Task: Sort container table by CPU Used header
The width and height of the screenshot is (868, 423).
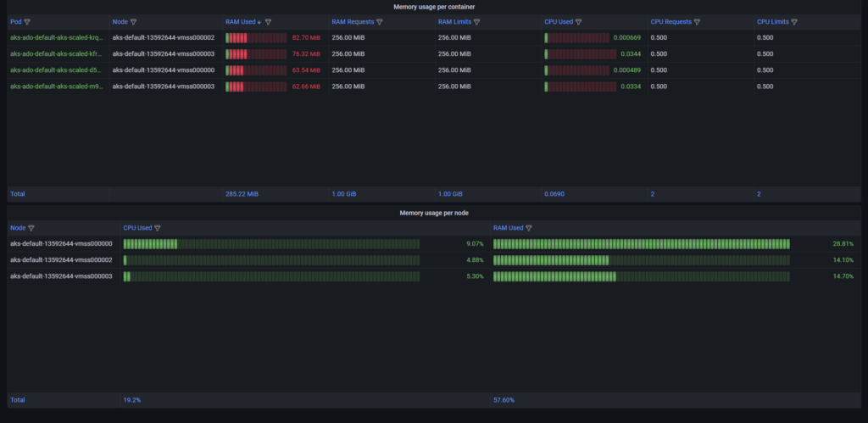Action: [x=559, y=22]
